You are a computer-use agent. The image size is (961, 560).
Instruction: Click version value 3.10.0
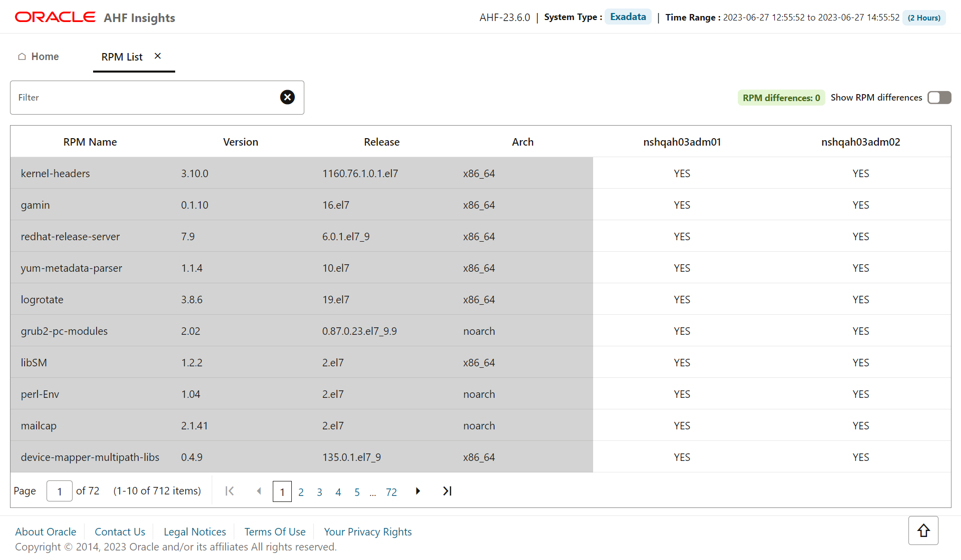tap(194, 173)
